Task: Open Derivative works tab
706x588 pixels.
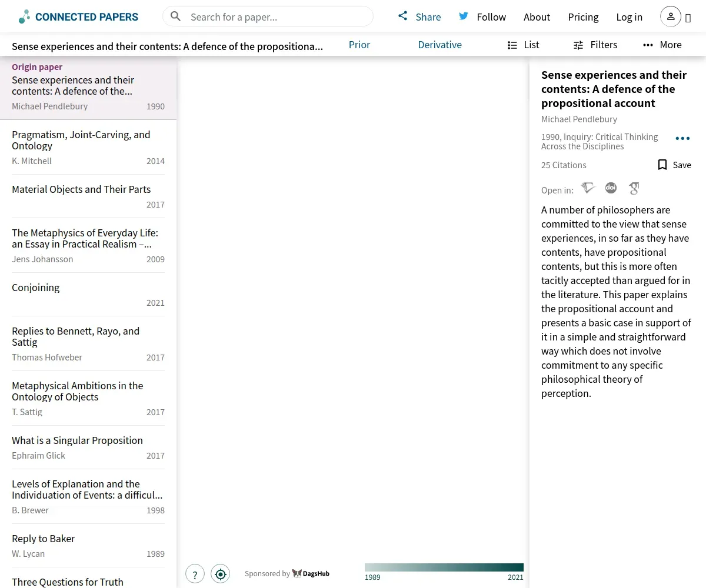Action: click(440, 45)
